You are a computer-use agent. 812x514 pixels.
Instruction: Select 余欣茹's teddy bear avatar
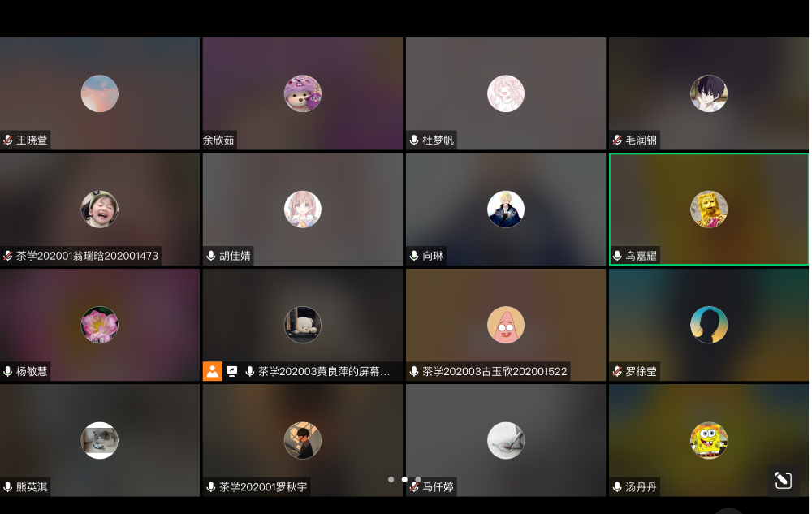point(303,93)
